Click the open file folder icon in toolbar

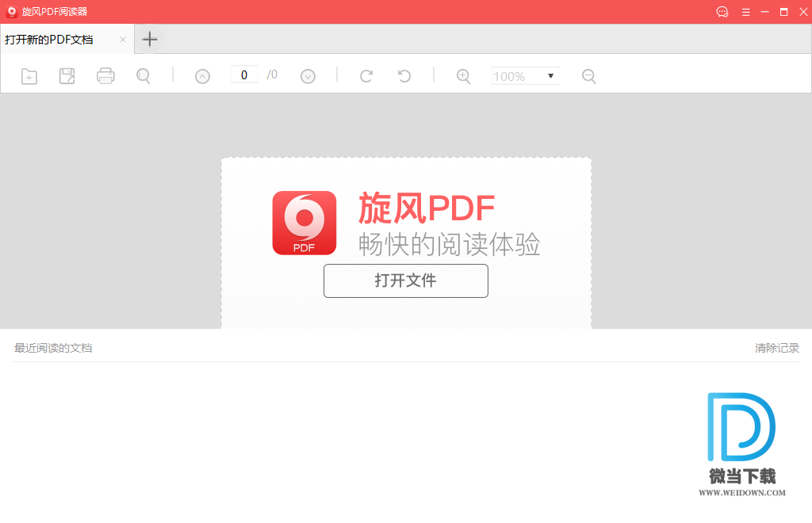tap(29, 76)
